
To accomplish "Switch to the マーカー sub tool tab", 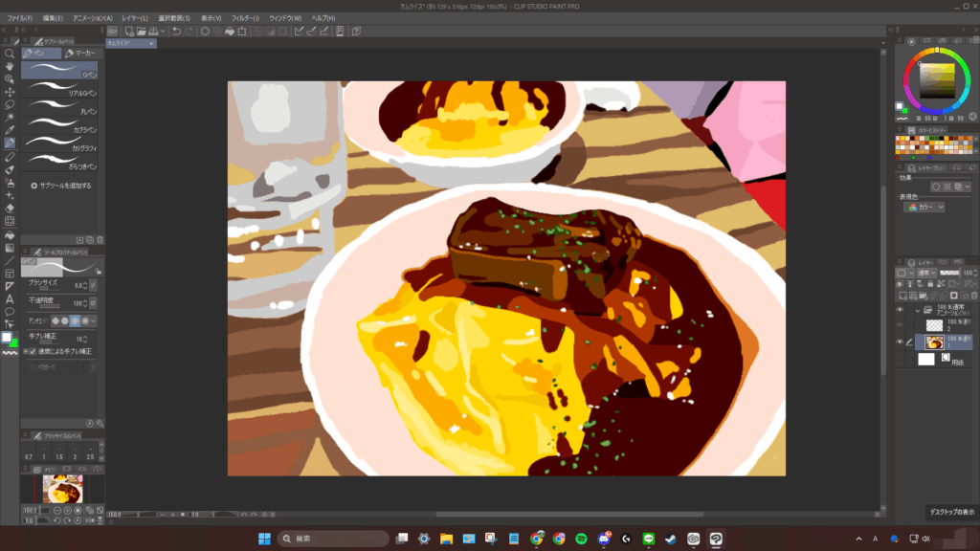I will pos(79,54).
